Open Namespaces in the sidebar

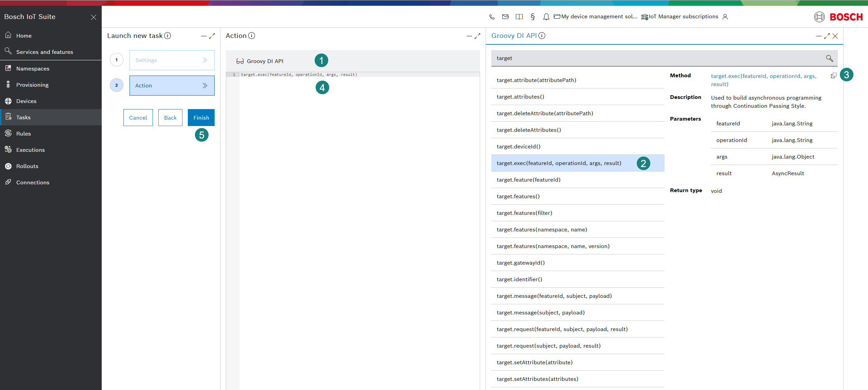click(x=51, y=68)
